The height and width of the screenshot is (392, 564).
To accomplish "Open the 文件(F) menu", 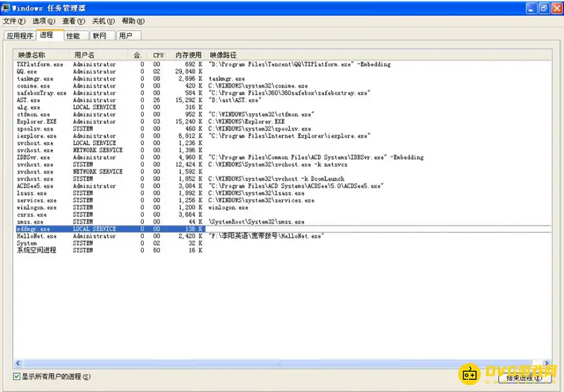I will (14, 21).
